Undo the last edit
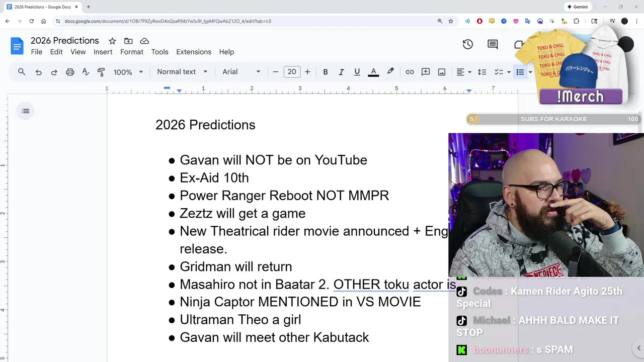 tap(38, 72)
